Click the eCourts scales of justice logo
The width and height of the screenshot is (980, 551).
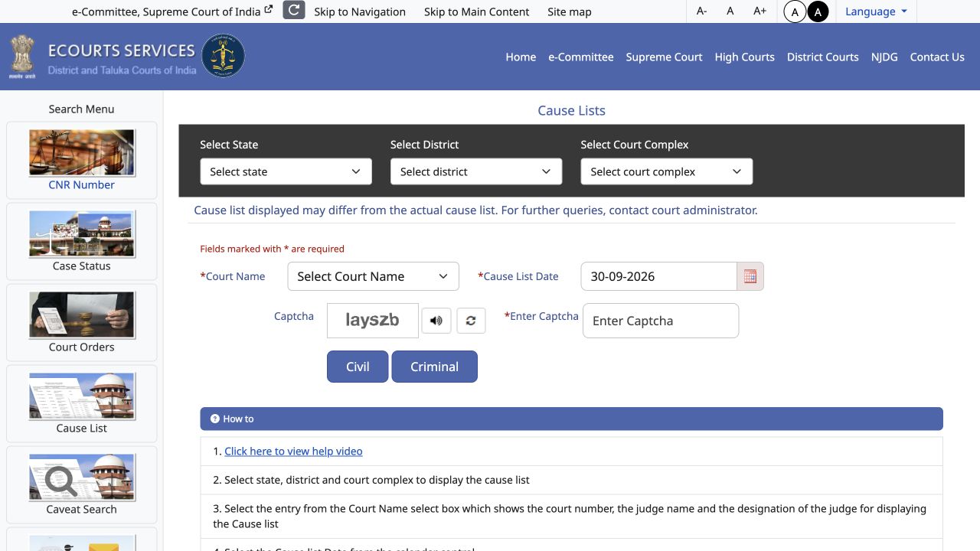pyautogui.click(x=223, y=56)
